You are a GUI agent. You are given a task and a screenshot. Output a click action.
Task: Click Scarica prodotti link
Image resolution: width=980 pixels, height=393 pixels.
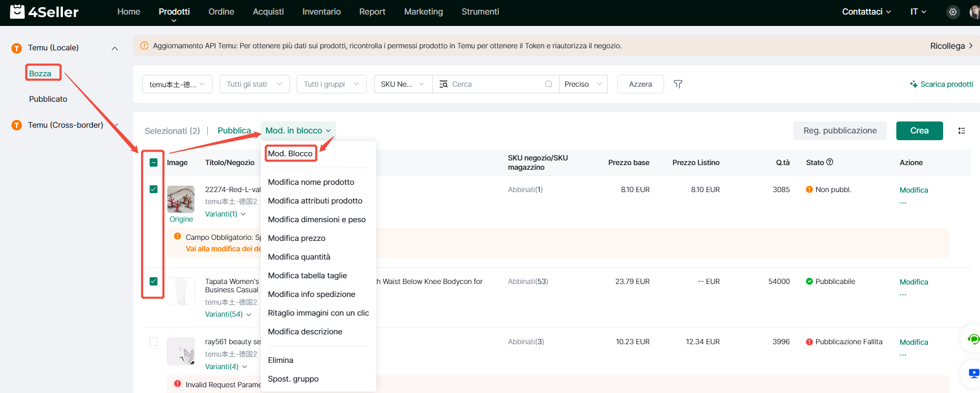coord(942,84)
